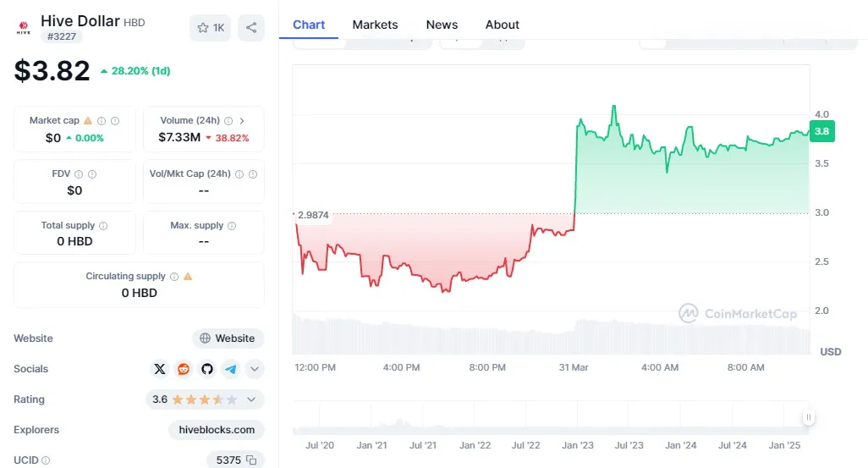
Task: Click the 0 HBD circulating supply value
Action: [140, 293]
